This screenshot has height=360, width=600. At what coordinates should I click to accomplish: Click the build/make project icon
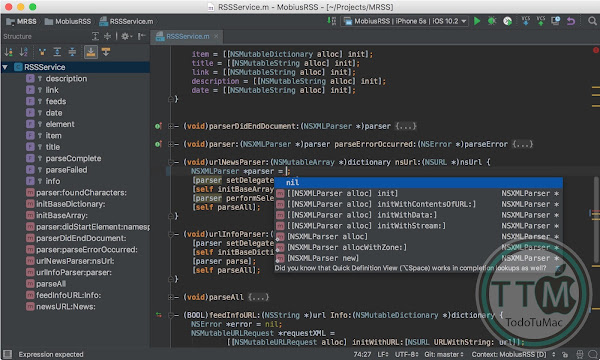tap(331, 21)
